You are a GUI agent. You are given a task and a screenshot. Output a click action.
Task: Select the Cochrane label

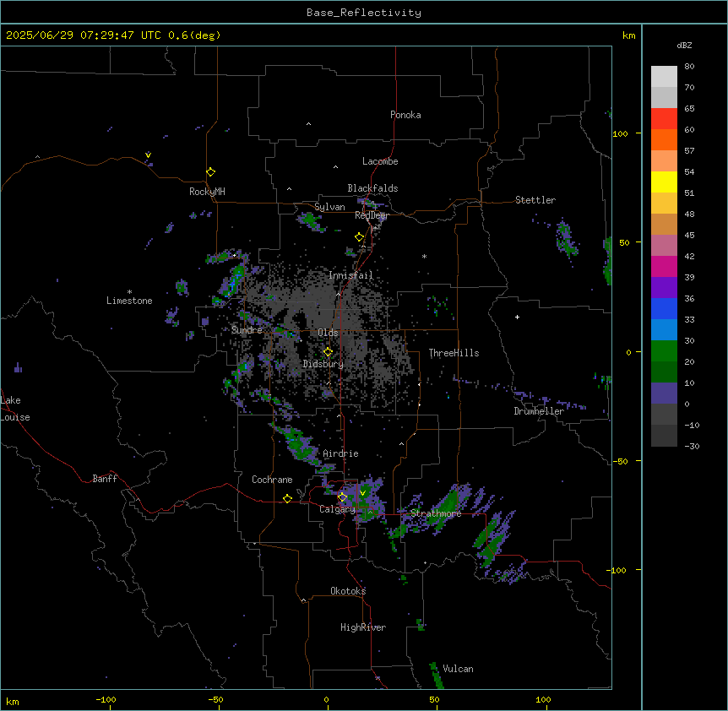tap(272, 480)
